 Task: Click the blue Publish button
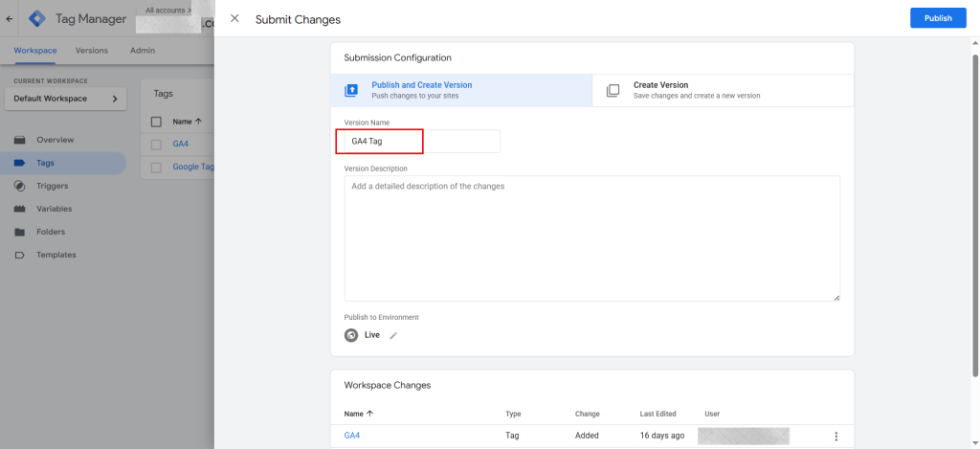(x=938, y=18)
